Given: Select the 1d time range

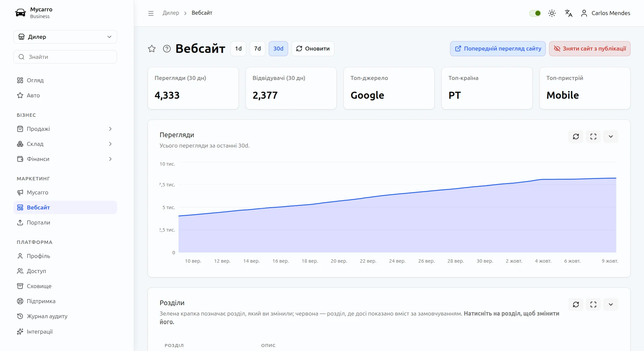Looking at the screenshot, I should pos(238,49).
